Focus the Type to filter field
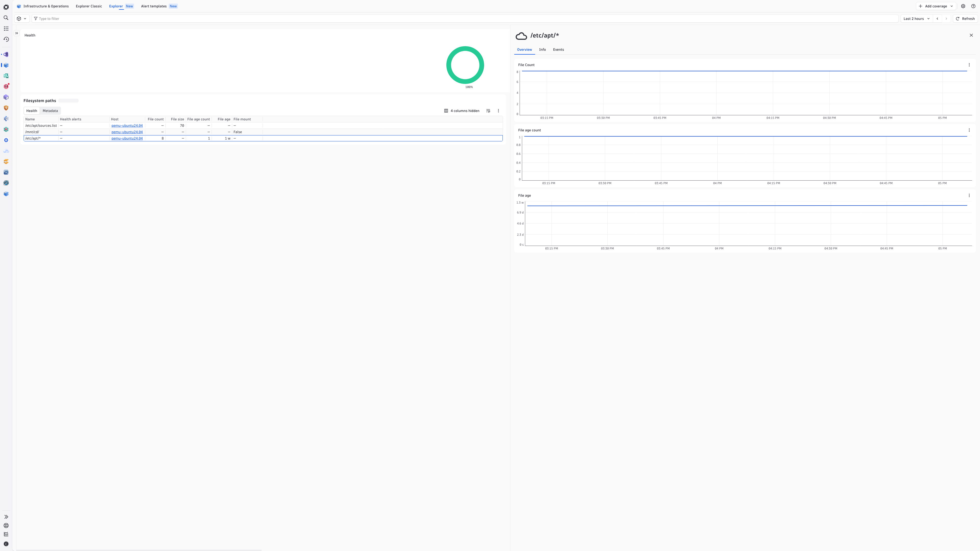This screenshot has width=980, height=551. coord(465,19)
